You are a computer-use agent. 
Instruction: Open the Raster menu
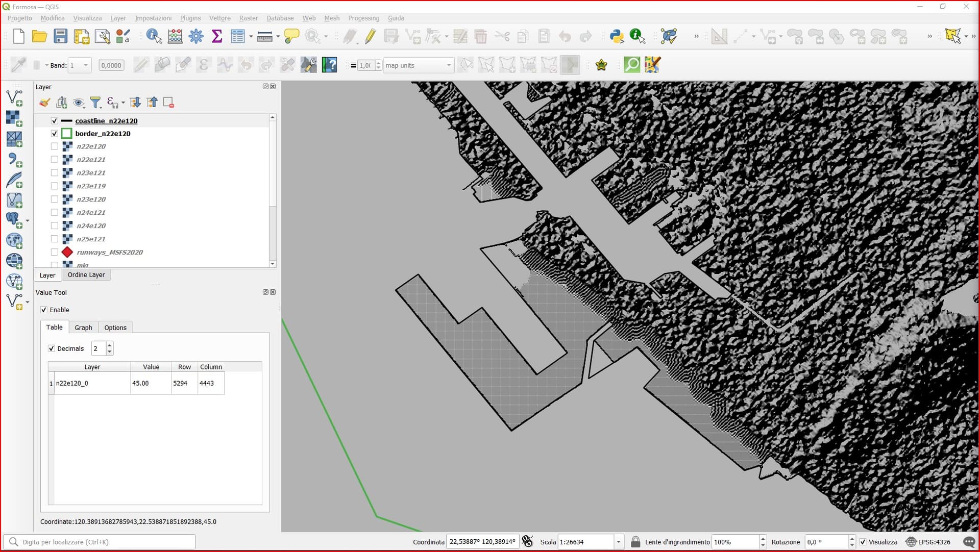coord(249,18)
